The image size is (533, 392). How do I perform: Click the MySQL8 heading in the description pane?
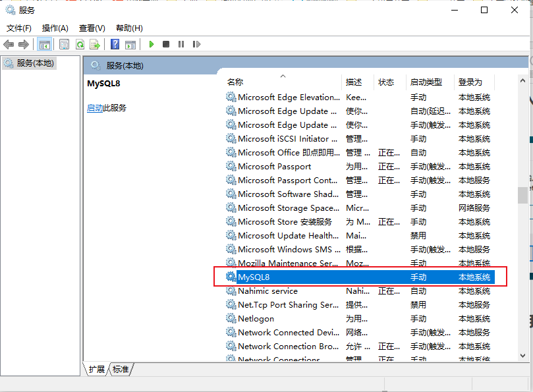click(103, 84)
